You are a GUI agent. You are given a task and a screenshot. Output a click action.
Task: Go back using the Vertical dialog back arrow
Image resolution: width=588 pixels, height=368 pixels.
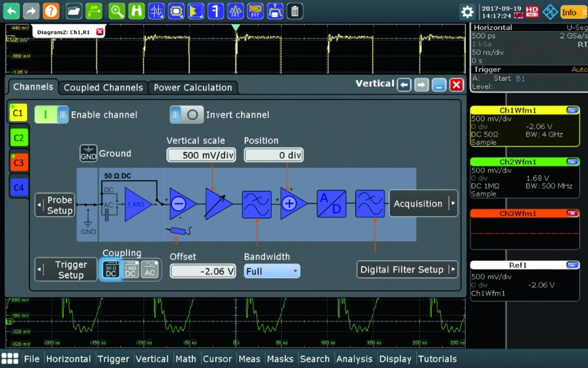(404, 85)
